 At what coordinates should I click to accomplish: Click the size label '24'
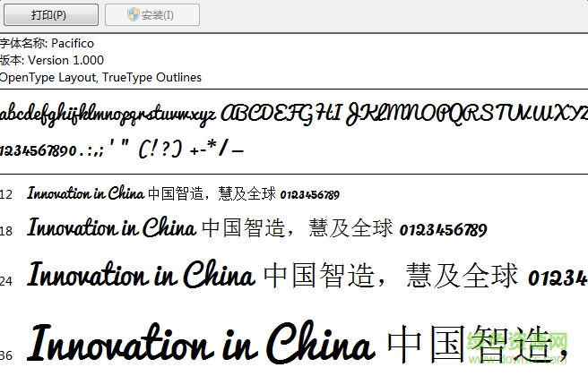pyautogui.click(x=6, y=281)
